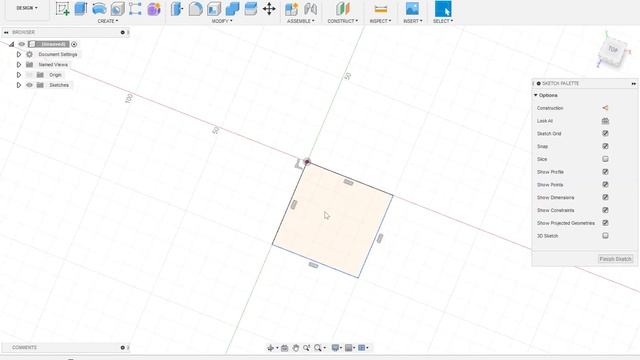Click the Viewports layout icon
640x360 pixels.
(362, 348)
